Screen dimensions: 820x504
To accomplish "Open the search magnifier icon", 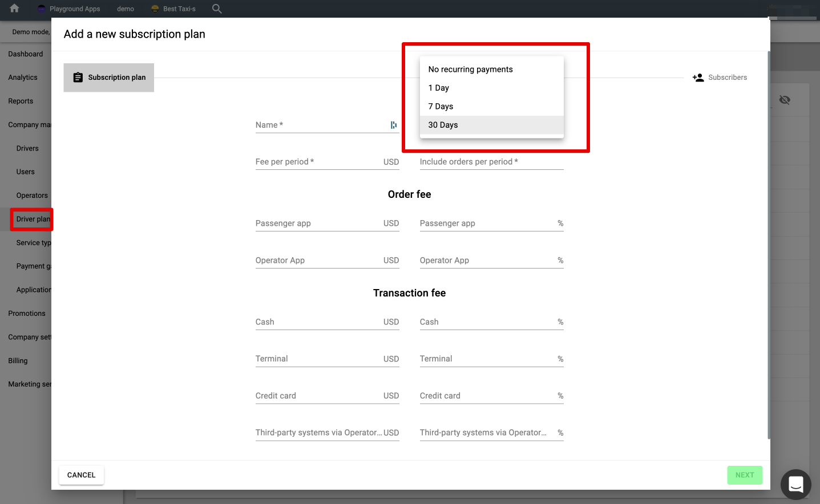I will [217, 9].
